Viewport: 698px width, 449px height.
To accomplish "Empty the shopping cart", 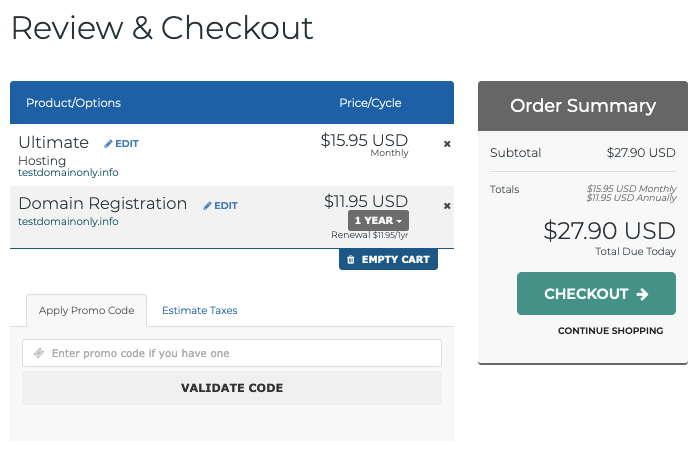I will coord(388,259).
